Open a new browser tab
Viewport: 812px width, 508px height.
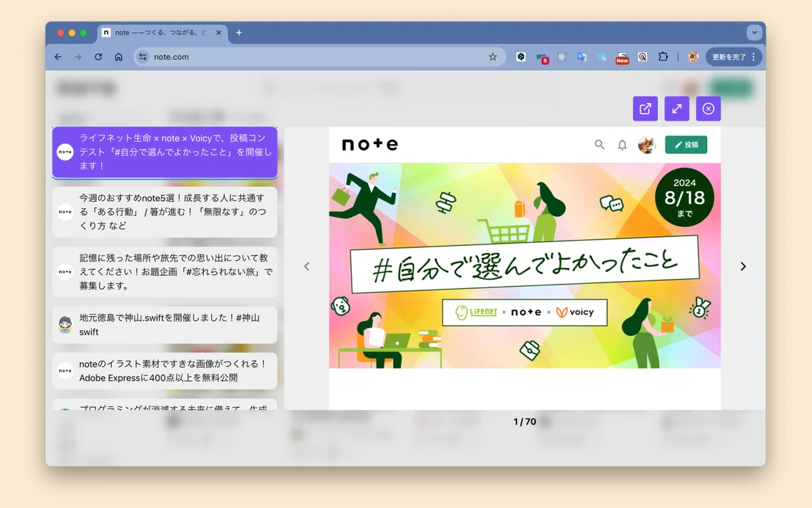tap(239, 33)
